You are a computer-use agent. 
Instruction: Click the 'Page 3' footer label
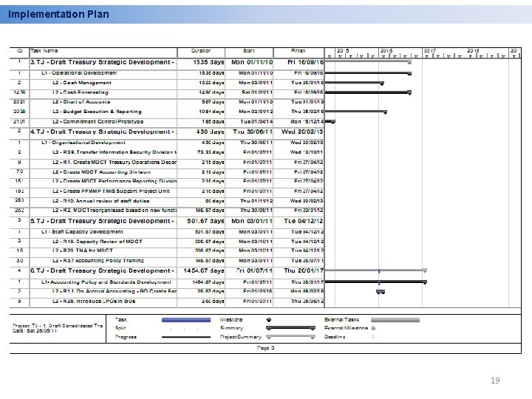coord(265,348)
